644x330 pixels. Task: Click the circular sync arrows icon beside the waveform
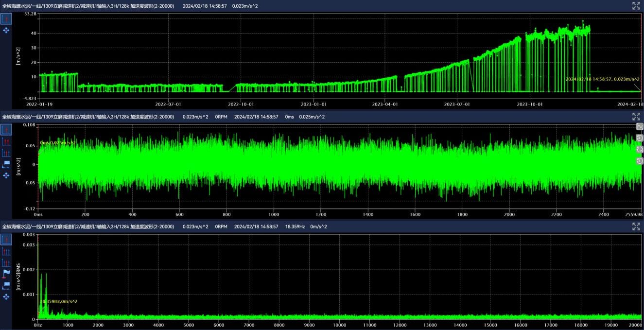[640, 149]
